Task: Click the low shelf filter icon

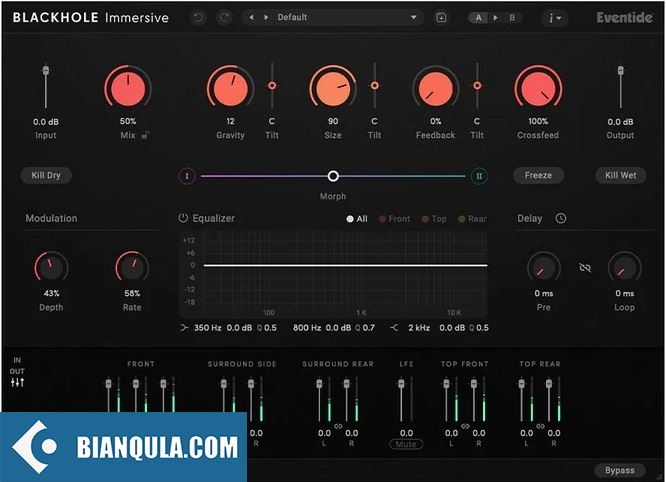Action: 184,328
